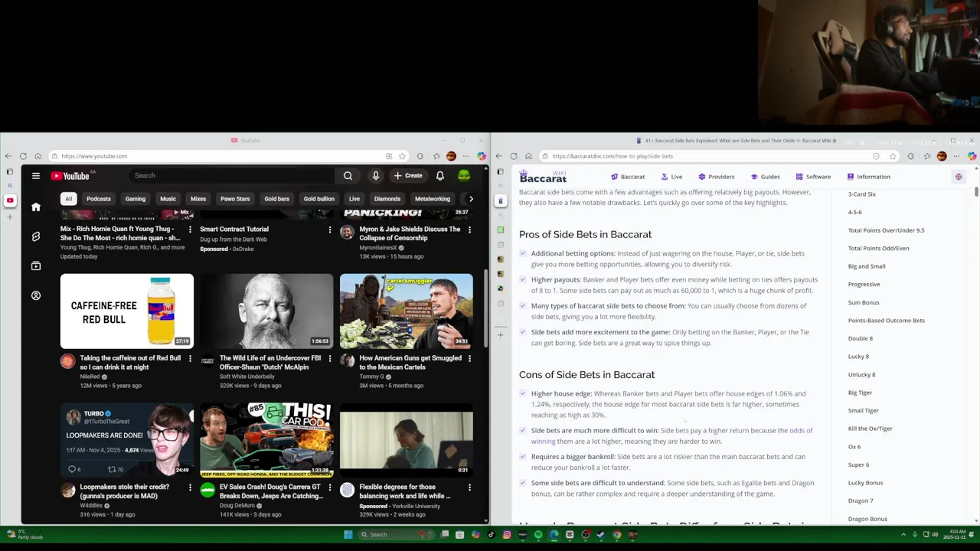Jump to the Points-Based Outcome Bets section

886,321
